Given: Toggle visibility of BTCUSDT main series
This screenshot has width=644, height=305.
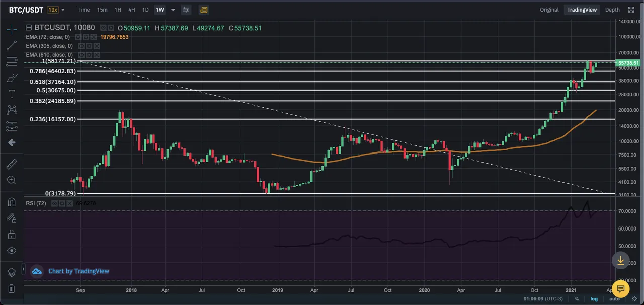Looking at the screenshot, I should (103, 28).
